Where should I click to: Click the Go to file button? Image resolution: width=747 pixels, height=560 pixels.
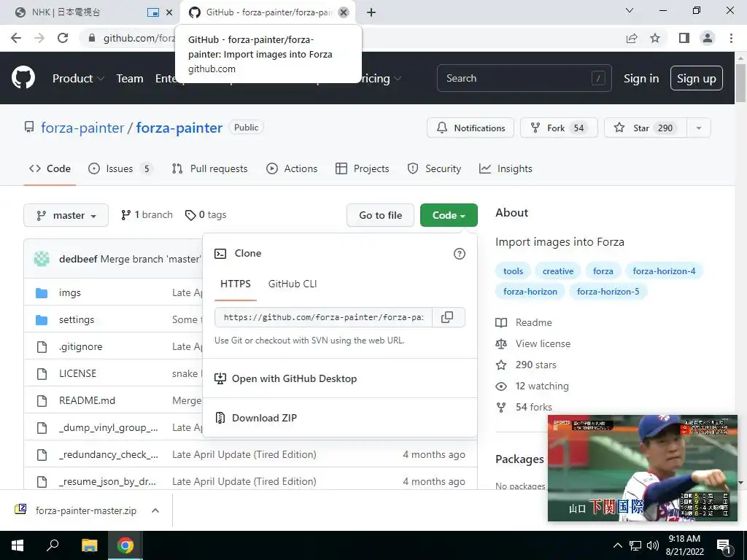(380, 215)
